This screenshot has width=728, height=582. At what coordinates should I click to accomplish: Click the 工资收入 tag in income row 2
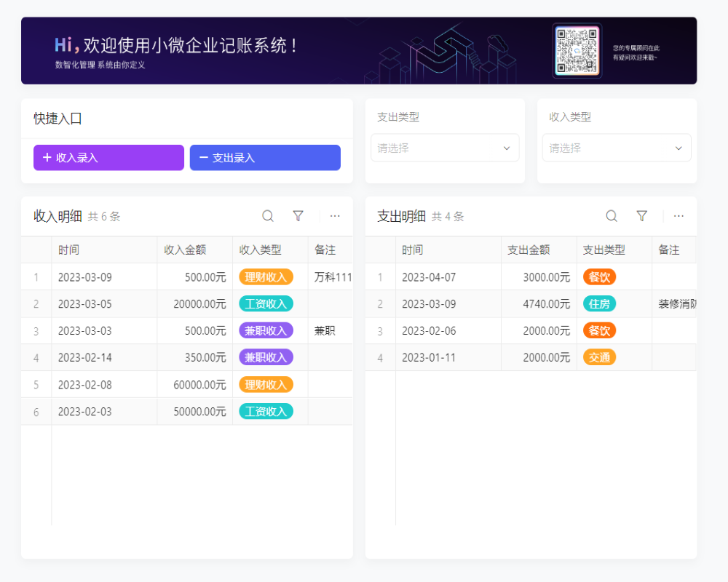266,303
